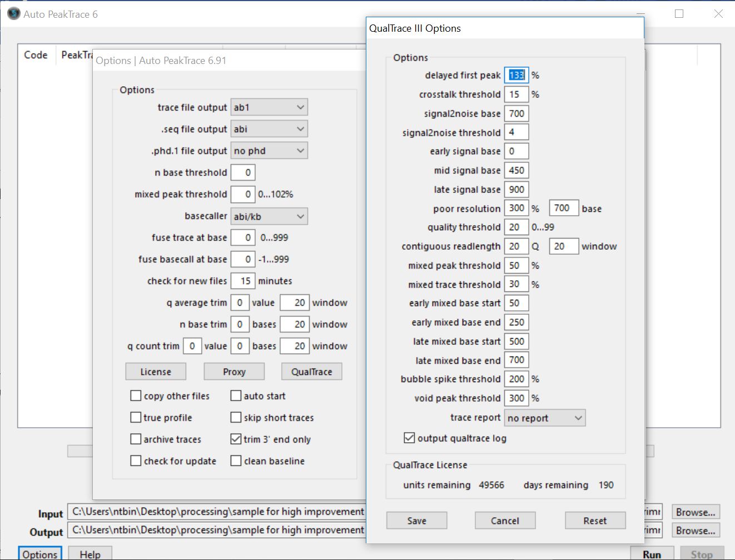
Task: Enable the auto start option
Action: click(236, 396)
